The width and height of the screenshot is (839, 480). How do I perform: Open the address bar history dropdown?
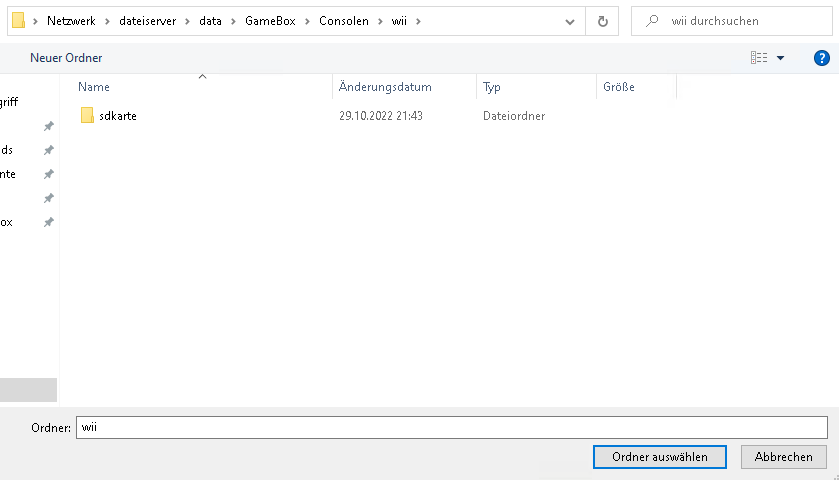click(569, 21)
